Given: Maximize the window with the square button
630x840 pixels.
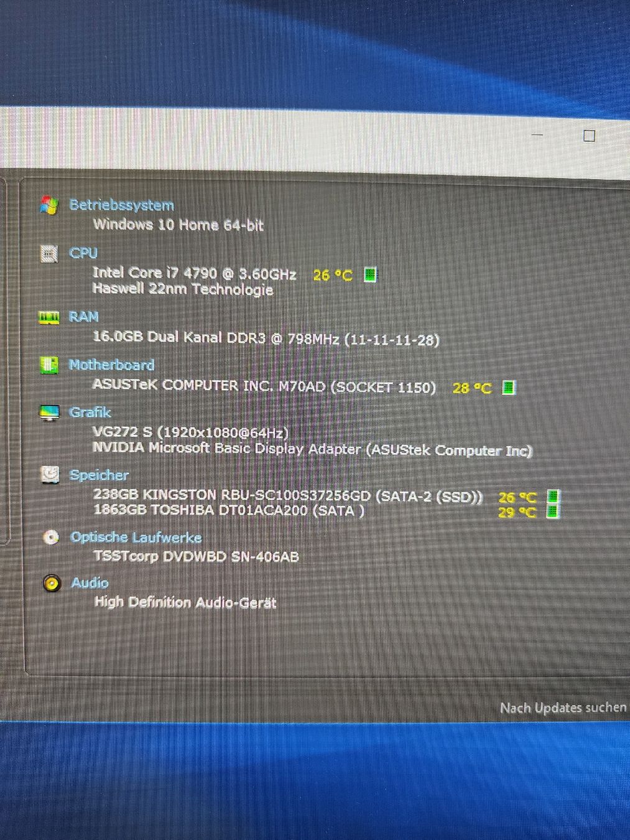Looking at the screenshot, I should click(589, 136).
